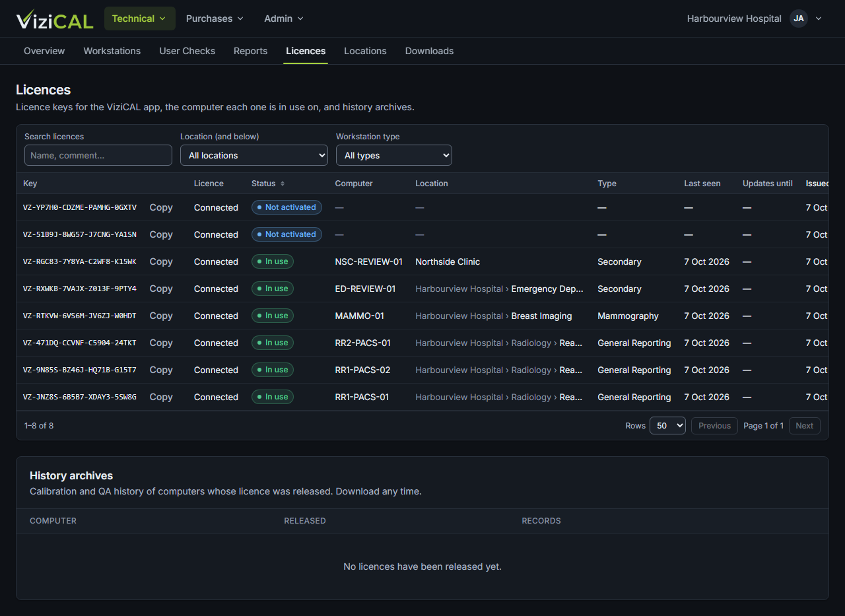Click the Previous page button
Viewport: 845px width, 616px height.
coord(714,426)
